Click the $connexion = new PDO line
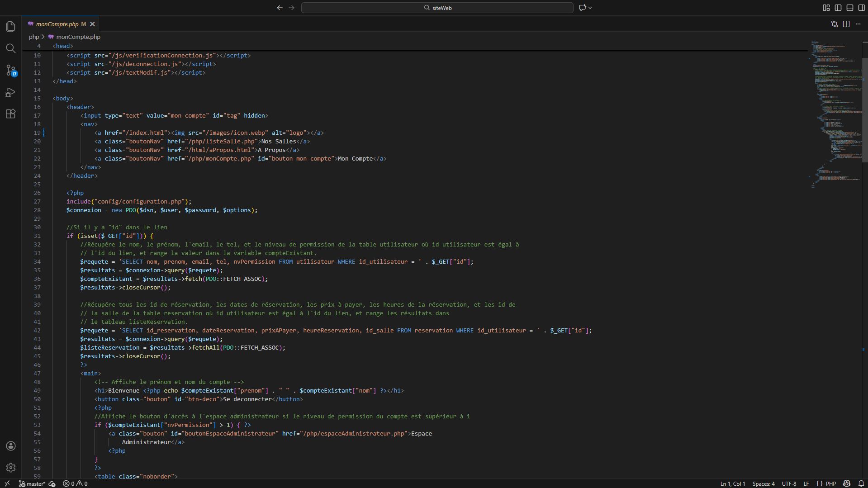This screenshot has width=868, height=488. [162, 210]
